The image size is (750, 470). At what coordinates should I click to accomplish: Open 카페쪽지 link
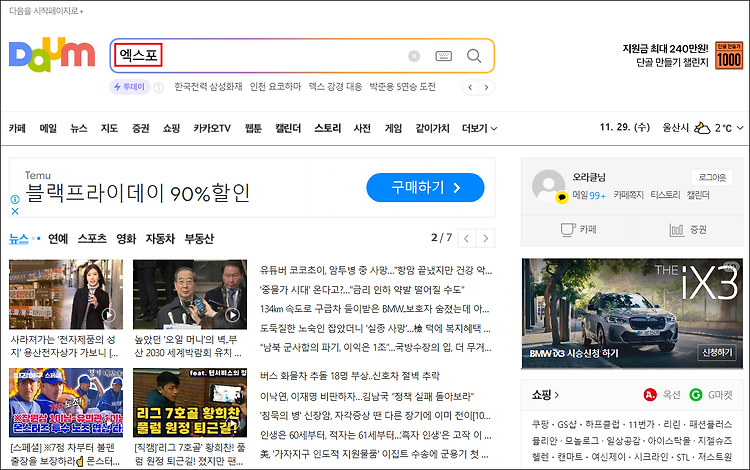(x=629, y=195)
